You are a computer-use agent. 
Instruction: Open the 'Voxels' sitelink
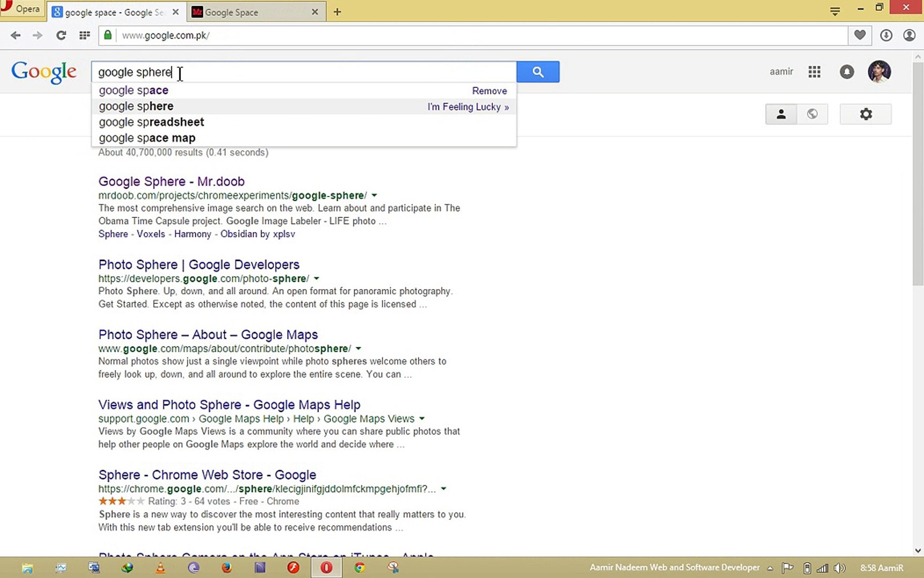point(151,234)
